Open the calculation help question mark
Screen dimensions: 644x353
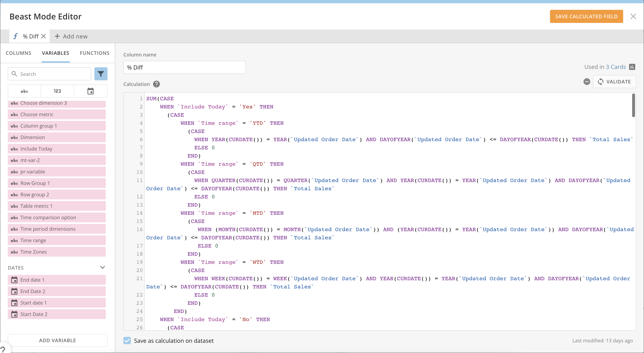coord(156,84)
